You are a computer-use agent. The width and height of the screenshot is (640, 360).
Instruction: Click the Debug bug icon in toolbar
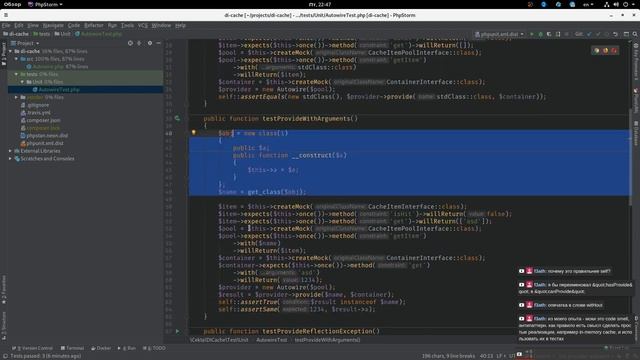tap(540, 34)
